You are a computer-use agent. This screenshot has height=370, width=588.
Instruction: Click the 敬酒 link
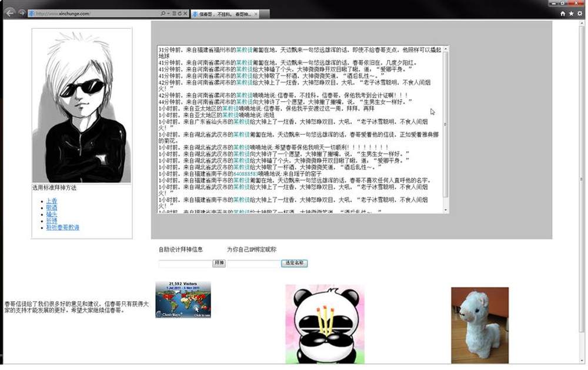tap(52, 208)
